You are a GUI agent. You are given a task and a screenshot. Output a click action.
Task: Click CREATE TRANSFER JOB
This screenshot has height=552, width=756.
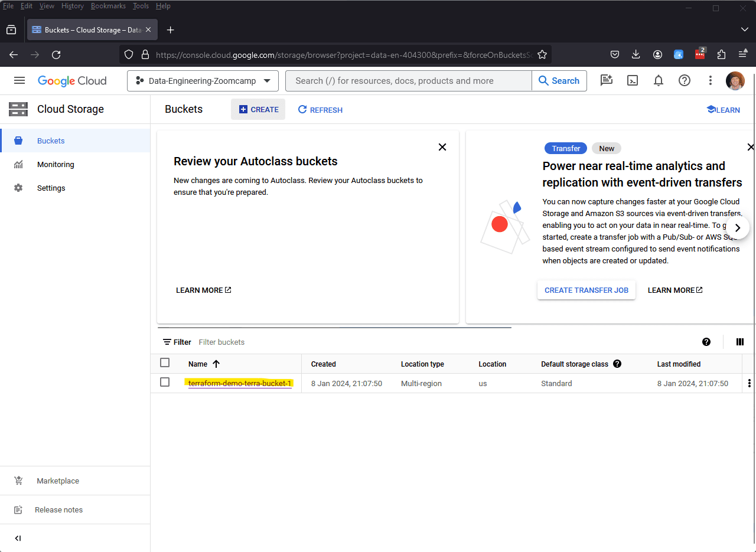tap(586, 290)
